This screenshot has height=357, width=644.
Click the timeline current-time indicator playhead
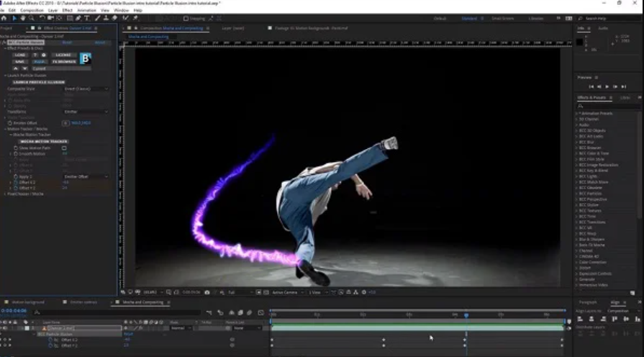466,315
